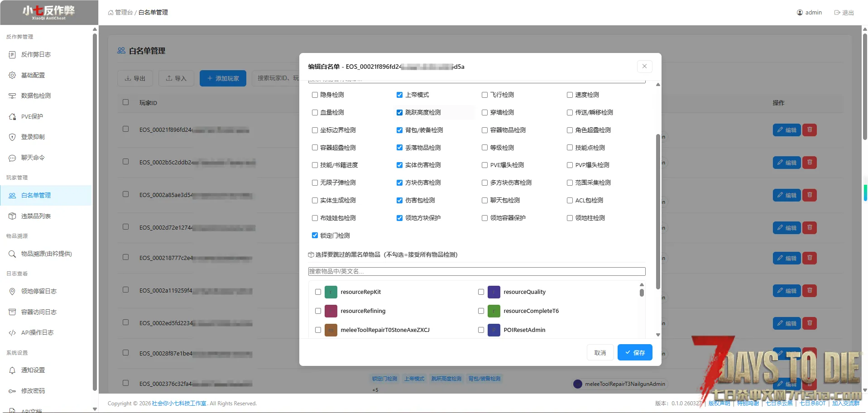The width and height of the screenshot is (868, 413).
Task: Save the whitelist changes
Action: pyautogui.click(x=634, y=353)
